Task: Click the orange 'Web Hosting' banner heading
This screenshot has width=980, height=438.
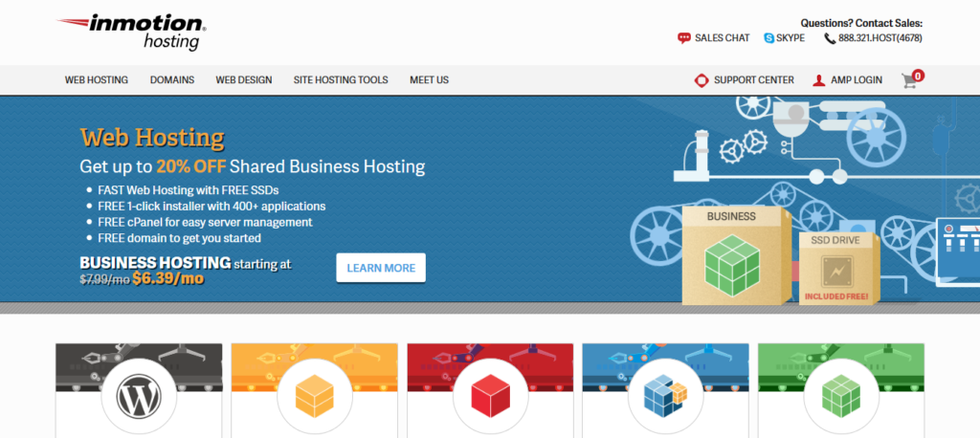Action: pos(152,138)
